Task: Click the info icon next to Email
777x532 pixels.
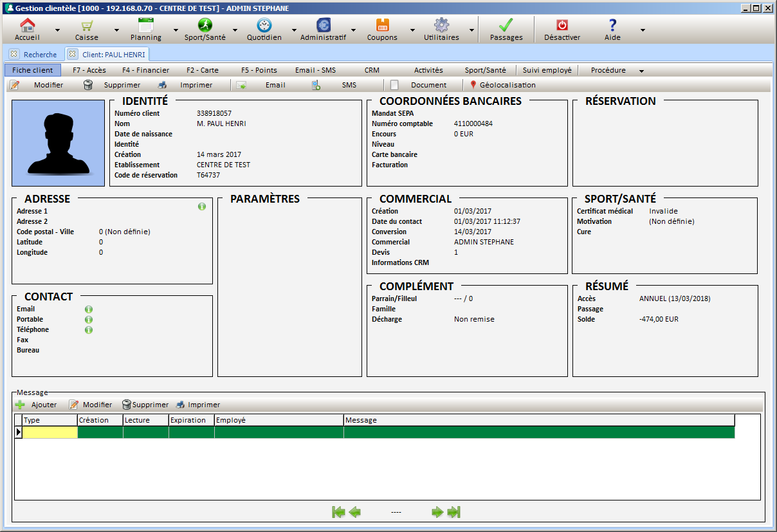Action: 89,309
